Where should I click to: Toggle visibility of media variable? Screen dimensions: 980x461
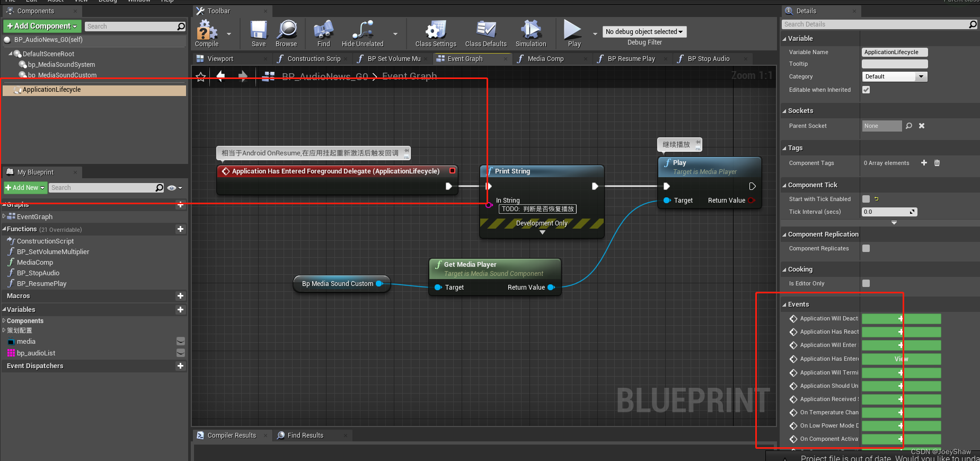(x=181, y=341)
